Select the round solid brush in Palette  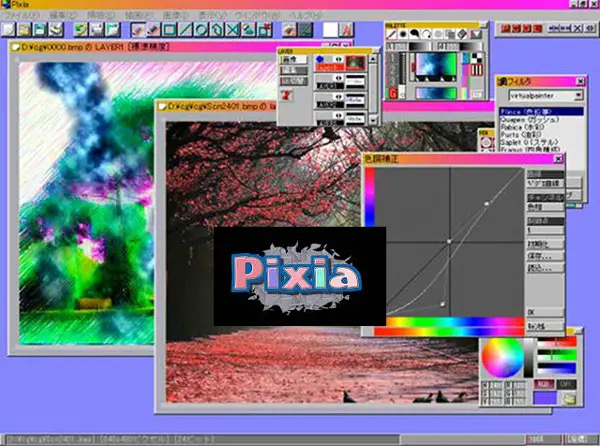[403, 34]
